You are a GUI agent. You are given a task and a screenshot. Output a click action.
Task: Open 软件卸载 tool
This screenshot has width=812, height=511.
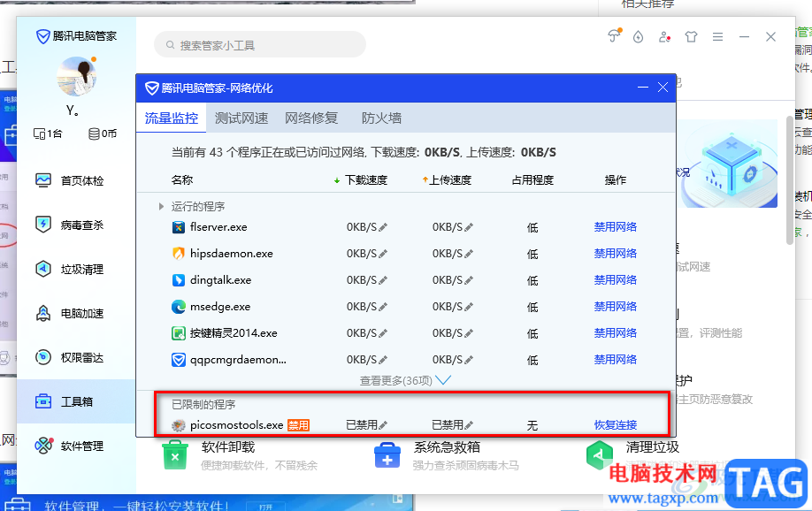[239, 455]
